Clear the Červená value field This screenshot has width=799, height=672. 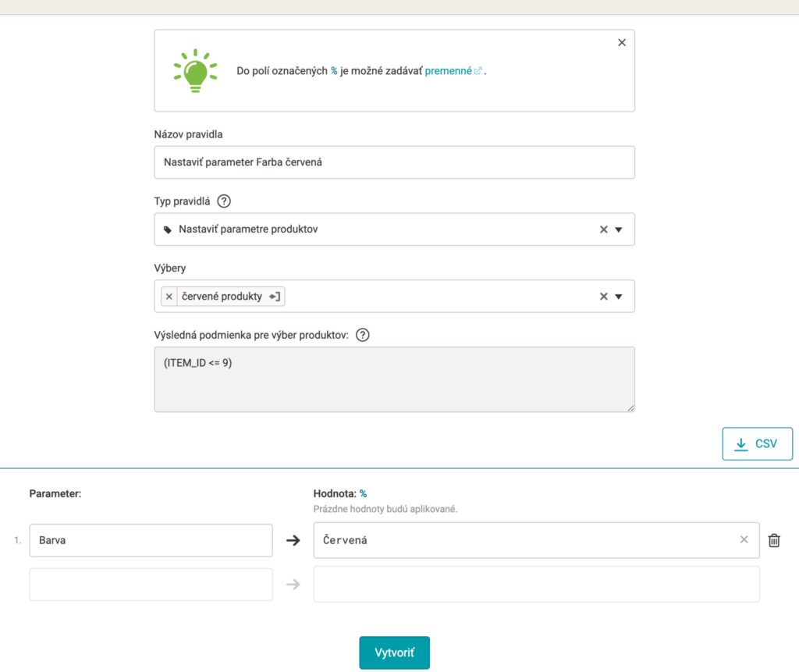[x=744, y=539]
